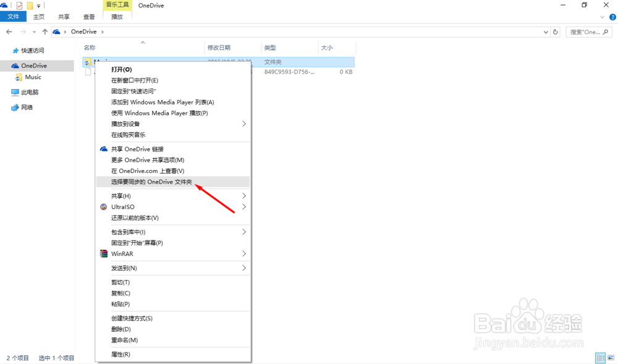
Task: Expand the 发送到(N) submenu
Action: click(x=172, y=268)
